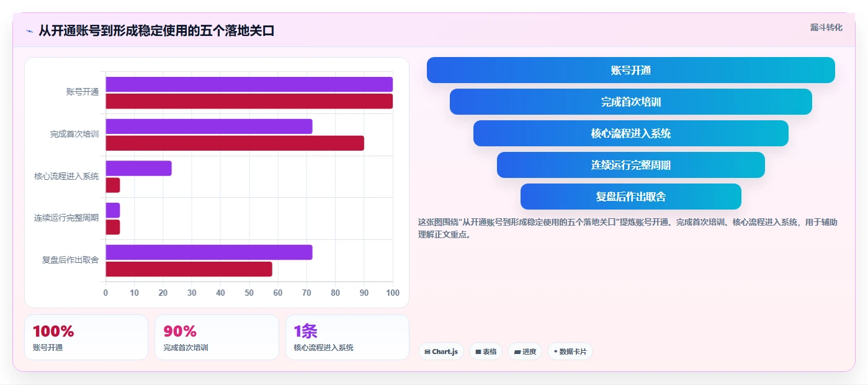Click the purple bar for 连续运行完整周期
Screen dimensions: 868x385
click(112, 210)
